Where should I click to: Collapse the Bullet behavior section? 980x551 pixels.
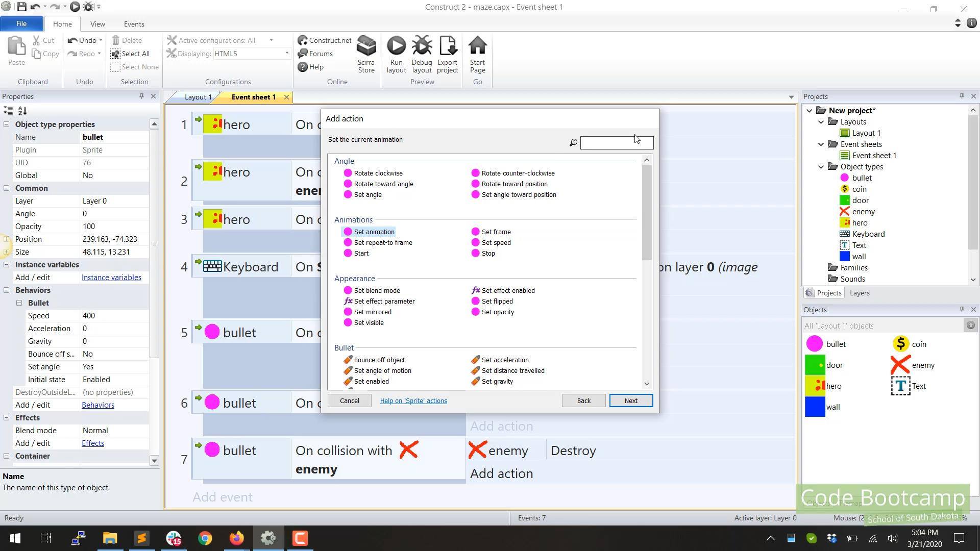click(x=19, y=303)
